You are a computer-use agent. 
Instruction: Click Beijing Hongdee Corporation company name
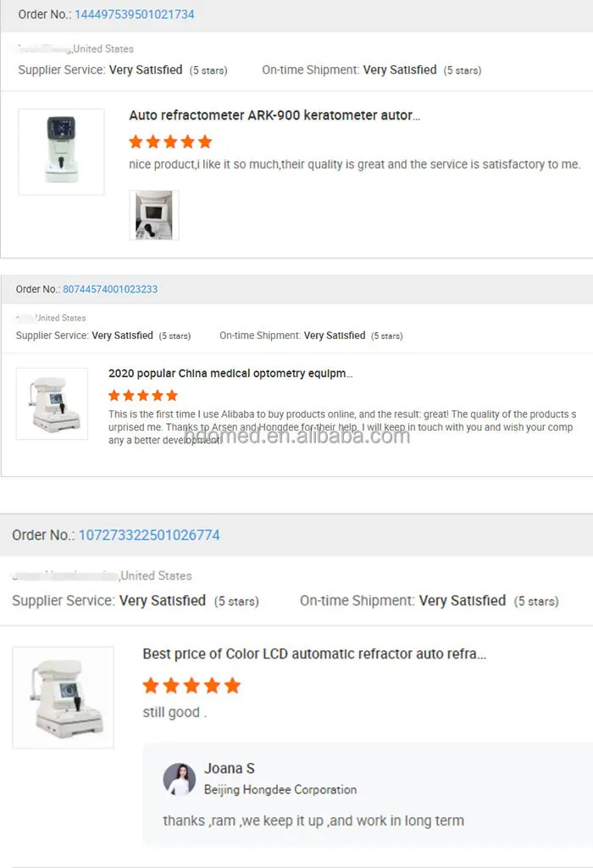[280, 789]
